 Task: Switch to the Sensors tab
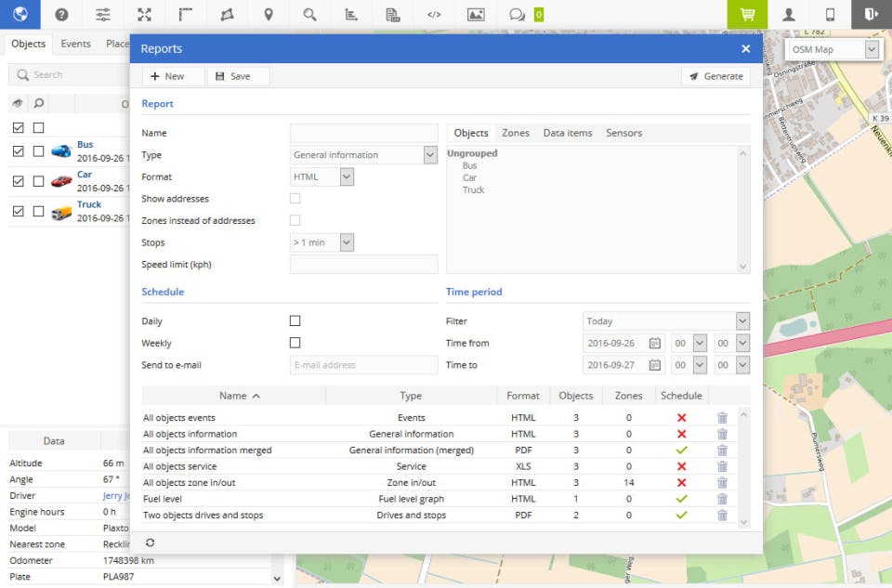pos(623,133)
